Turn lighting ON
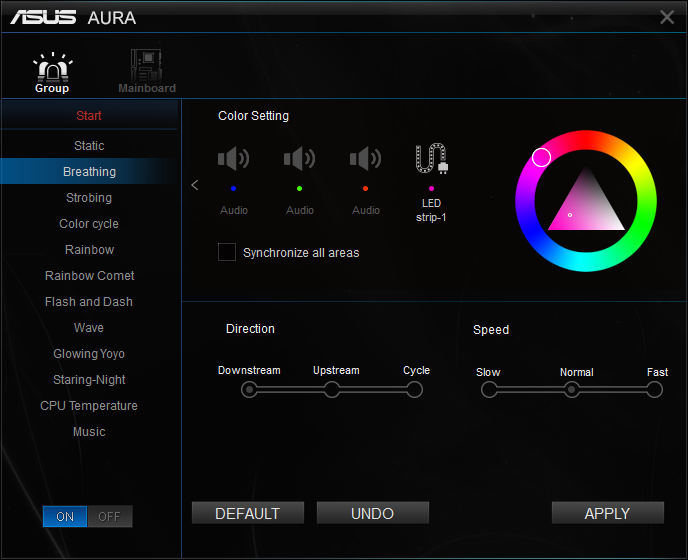688x560 pixels. click(x=65, y=517)
